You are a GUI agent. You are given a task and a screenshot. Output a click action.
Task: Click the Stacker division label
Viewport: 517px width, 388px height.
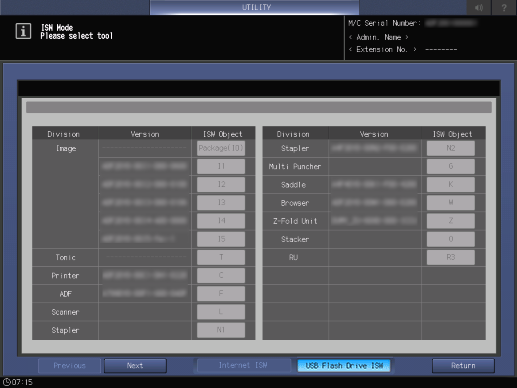[295, 239]
